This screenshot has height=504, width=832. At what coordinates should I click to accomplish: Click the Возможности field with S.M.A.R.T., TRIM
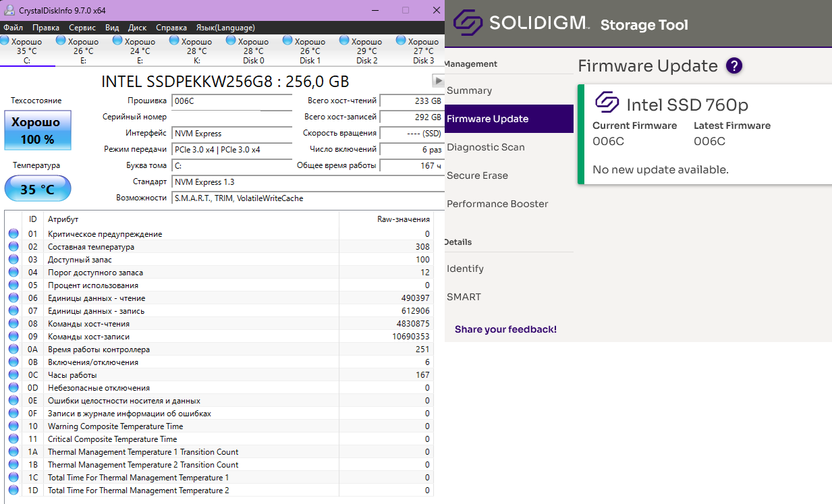pos(308,198)
